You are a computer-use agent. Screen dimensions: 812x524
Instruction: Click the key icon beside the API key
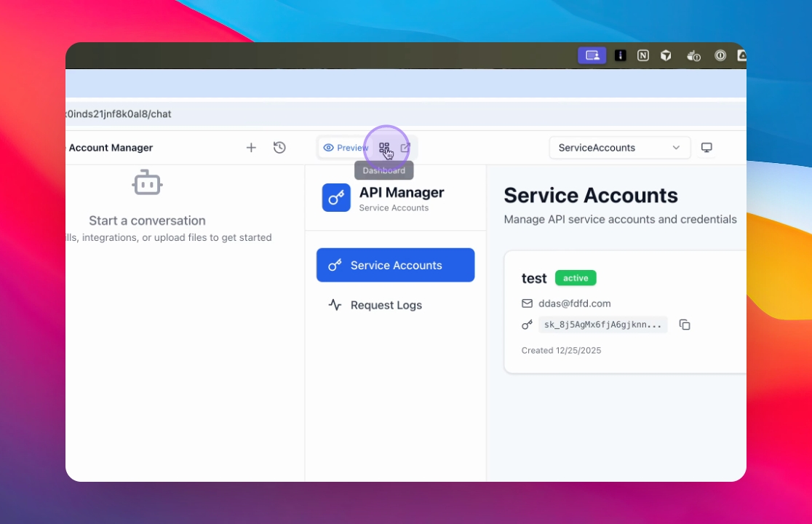[x=528, y=325]
